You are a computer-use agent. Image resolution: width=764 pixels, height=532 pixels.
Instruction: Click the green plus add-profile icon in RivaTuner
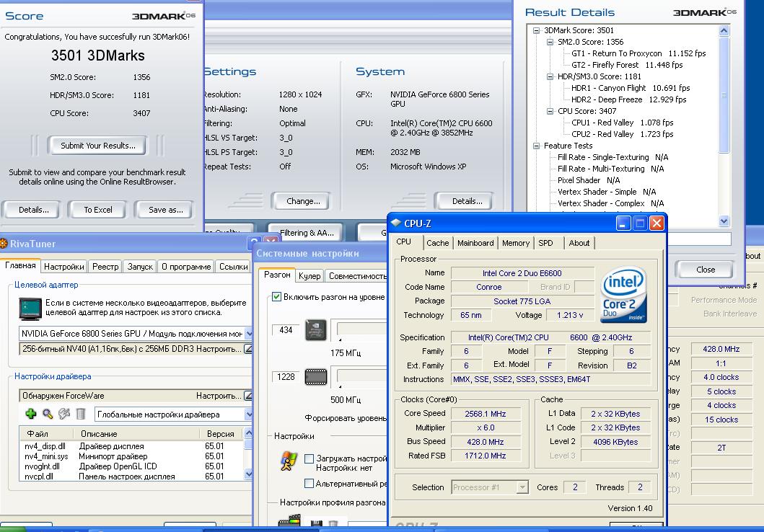(31, 414)
